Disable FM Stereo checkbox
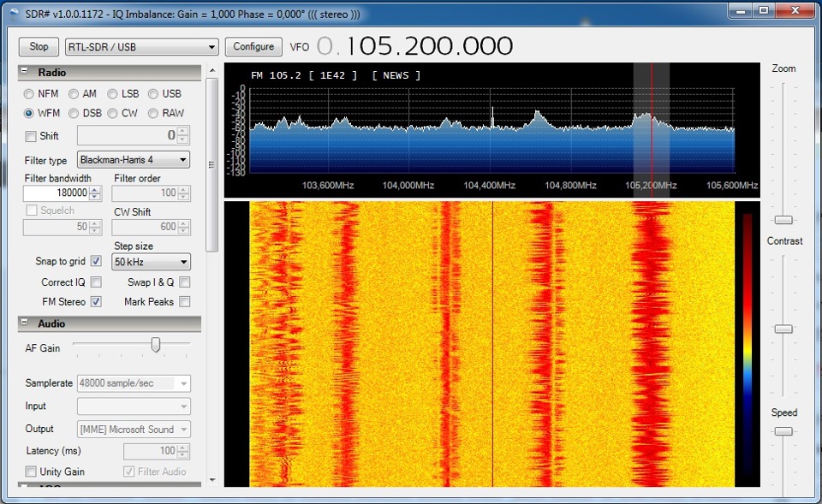Viewport: 822px width, 504px height. pos(96,301)
